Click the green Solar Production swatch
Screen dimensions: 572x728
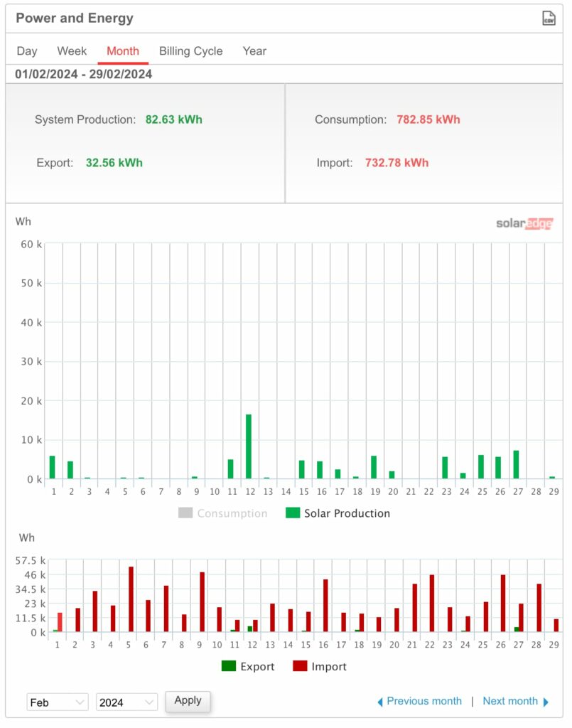293,513
